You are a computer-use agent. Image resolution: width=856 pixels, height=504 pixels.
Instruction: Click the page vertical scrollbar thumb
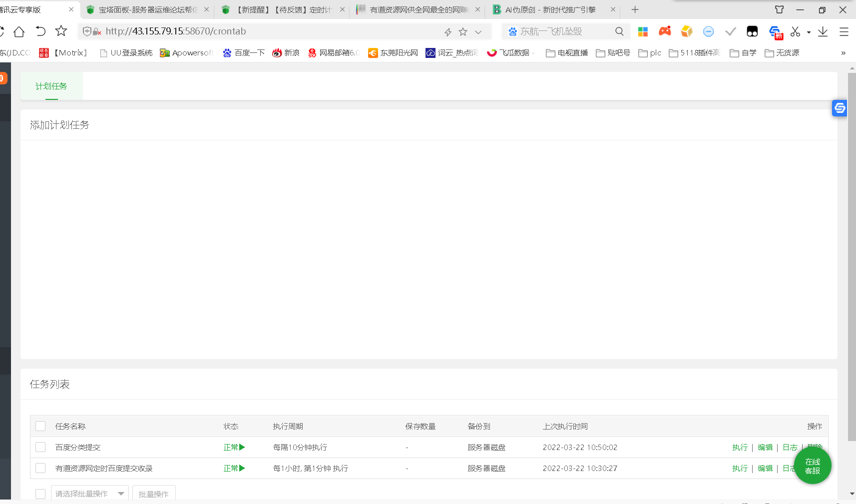point(852,257)
